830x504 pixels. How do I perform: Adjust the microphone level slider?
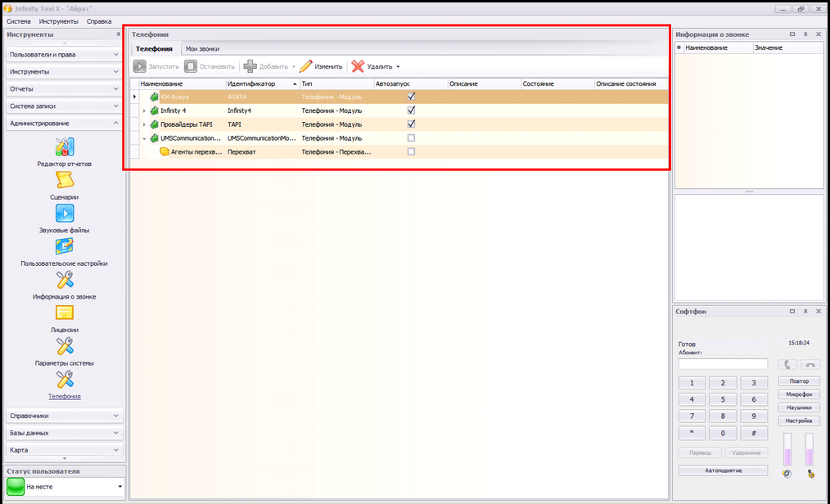810,449
